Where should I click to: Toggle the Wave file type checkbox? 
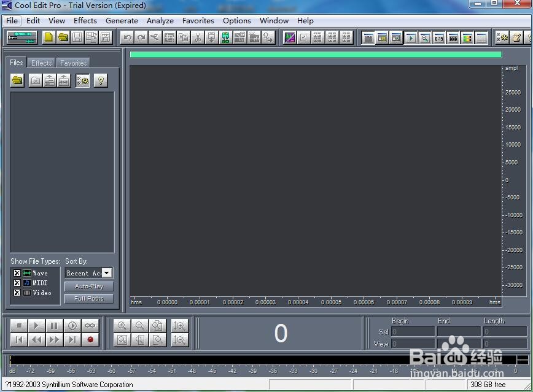pyautogui.click(x=17, y=273)
